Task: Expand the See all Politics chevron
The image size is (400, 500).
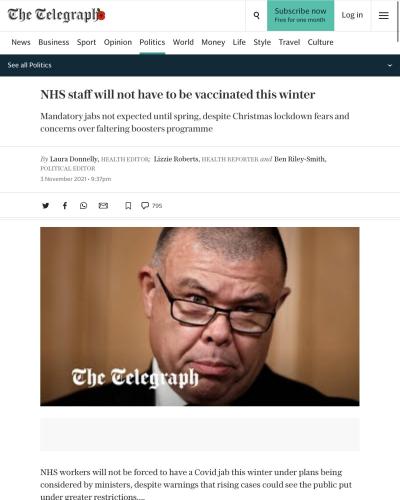Action: tap(390, 65)
